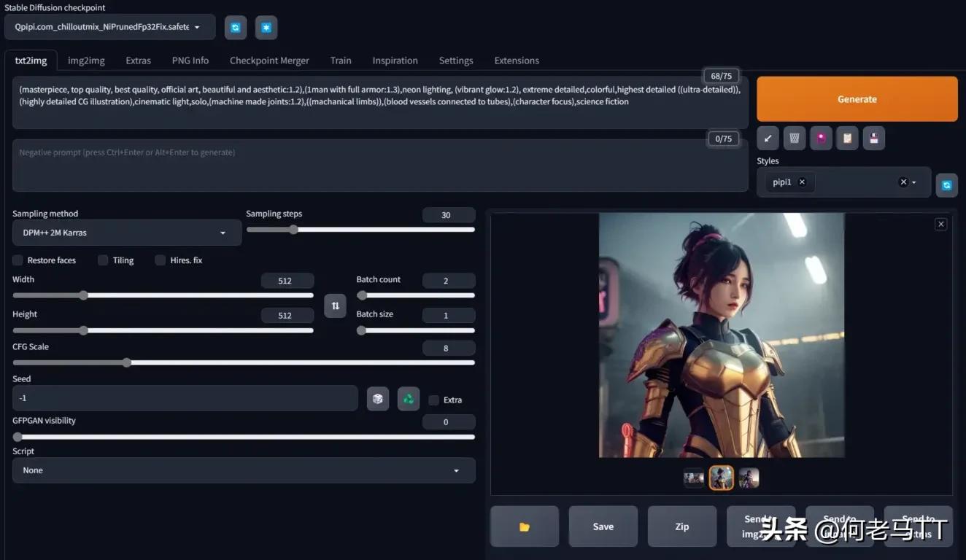This screenshot has width=966, height=560.
Task: Click the floppy disk save style icon
Action: [x=873, y=138]
